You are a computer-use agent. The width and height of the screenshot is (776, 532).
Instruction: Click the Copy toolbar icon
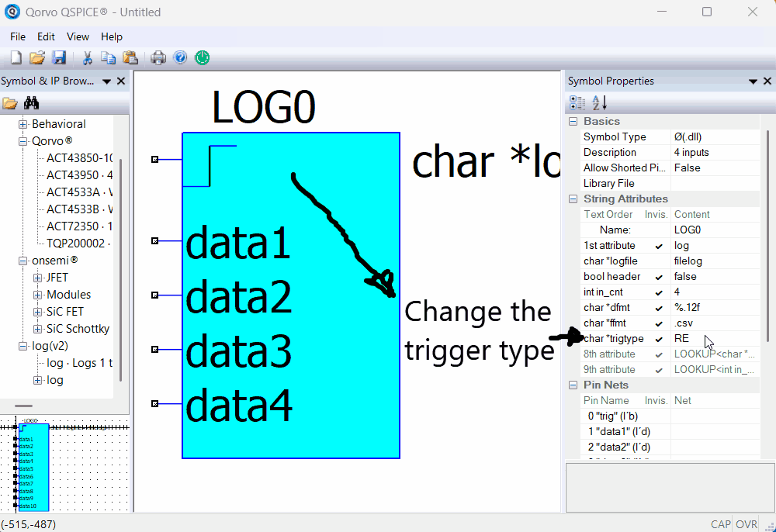pos(109,58)
